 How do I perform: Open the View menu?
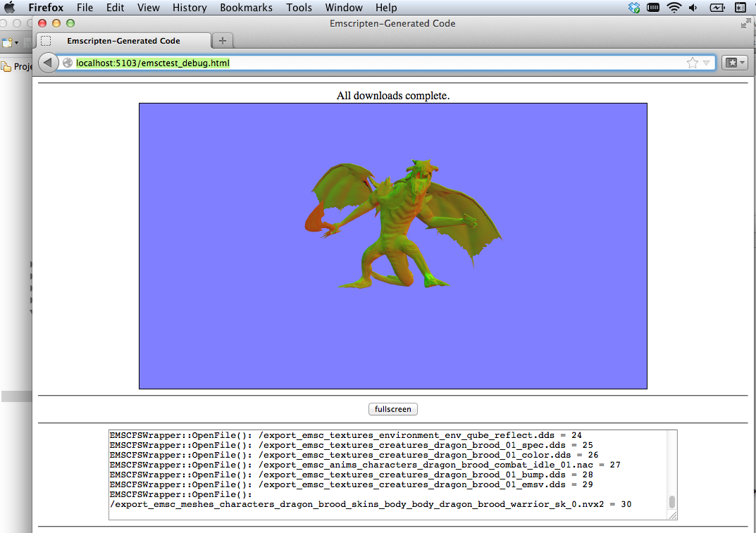coord(149,8)
